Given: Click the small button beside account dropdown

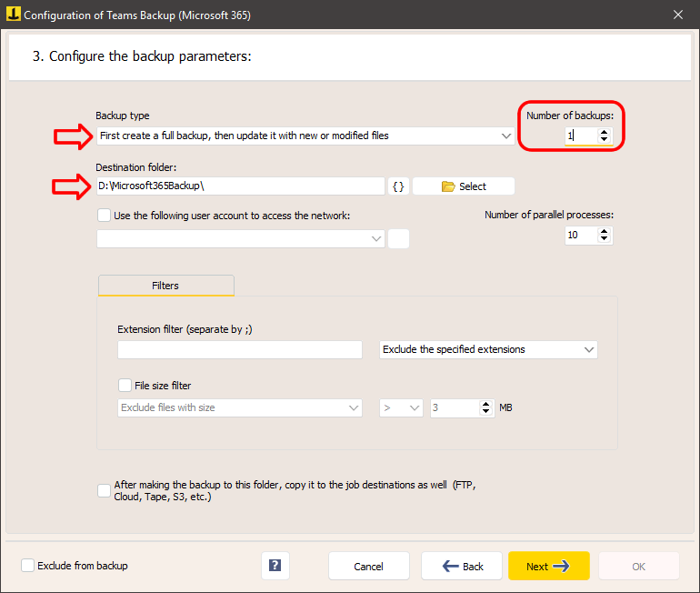Looking at the screenshot, I should click(398, 239).
